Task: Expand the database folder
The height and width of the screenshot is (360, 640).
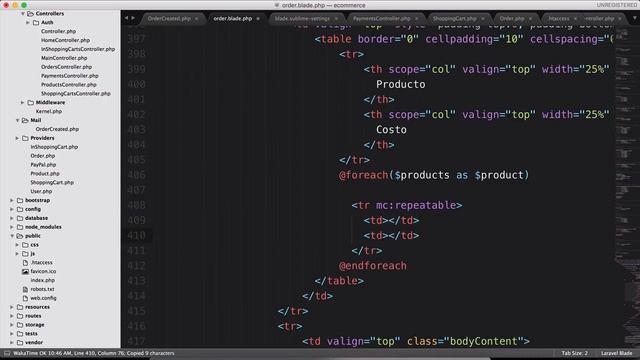Action: pos(12,218)
